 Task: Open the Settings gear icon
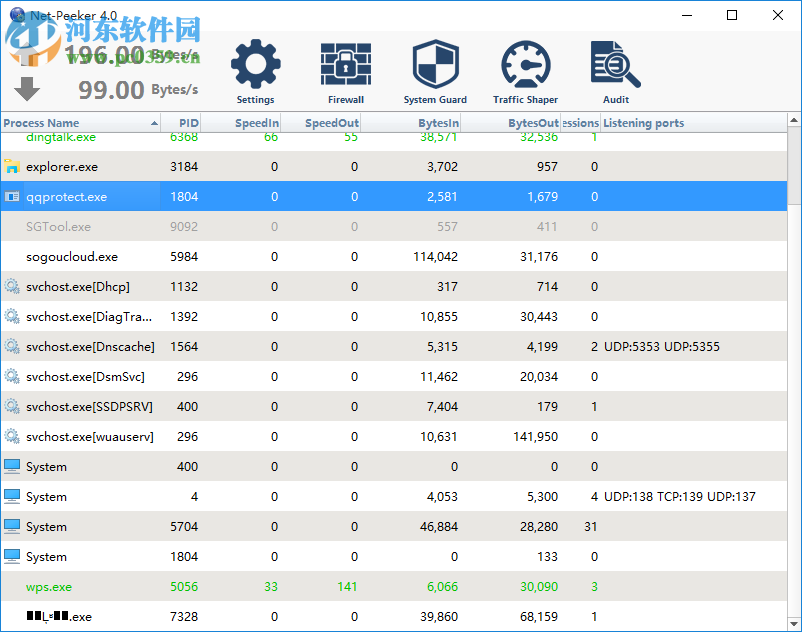pyautogui.click(x=255, y=63)
